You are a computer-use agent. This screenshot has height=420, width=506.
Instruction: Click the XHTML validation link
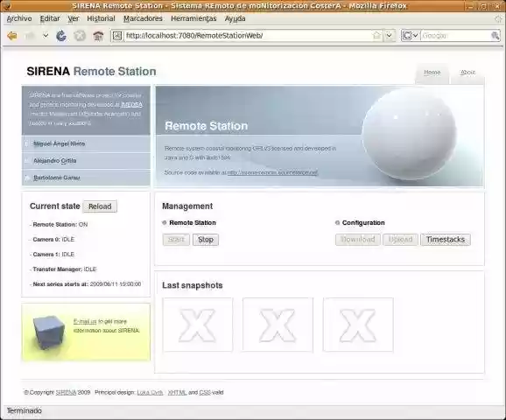[x=177, y=393]
